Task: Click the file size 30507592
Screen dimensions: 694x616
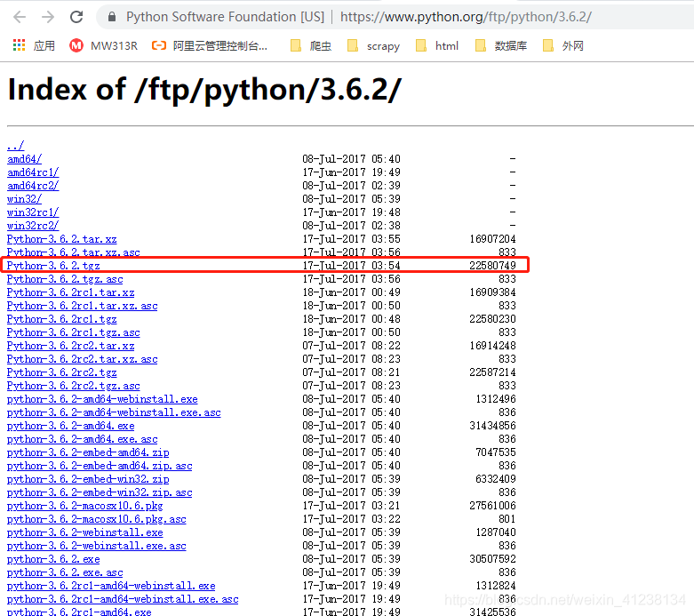Action: 492,559
